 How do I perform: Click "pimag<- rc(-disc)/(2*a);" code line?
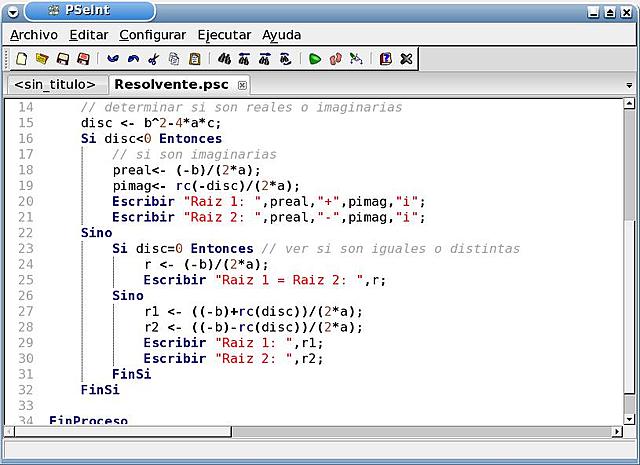[x=206, y=186]
